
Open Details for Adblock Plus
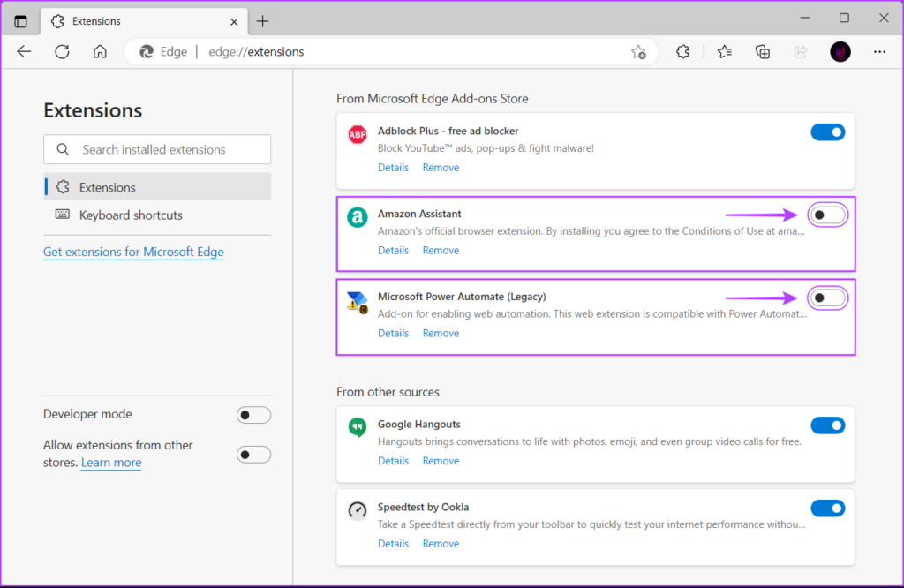pos(393,167)
